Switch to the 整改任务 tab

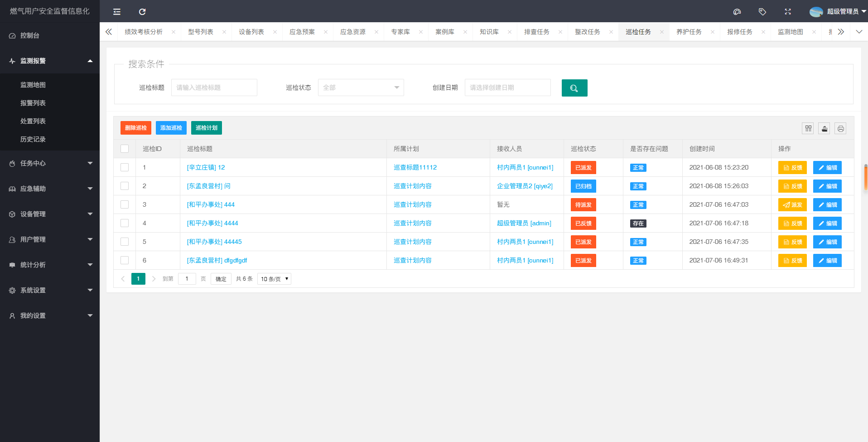(x=587, y=32)
